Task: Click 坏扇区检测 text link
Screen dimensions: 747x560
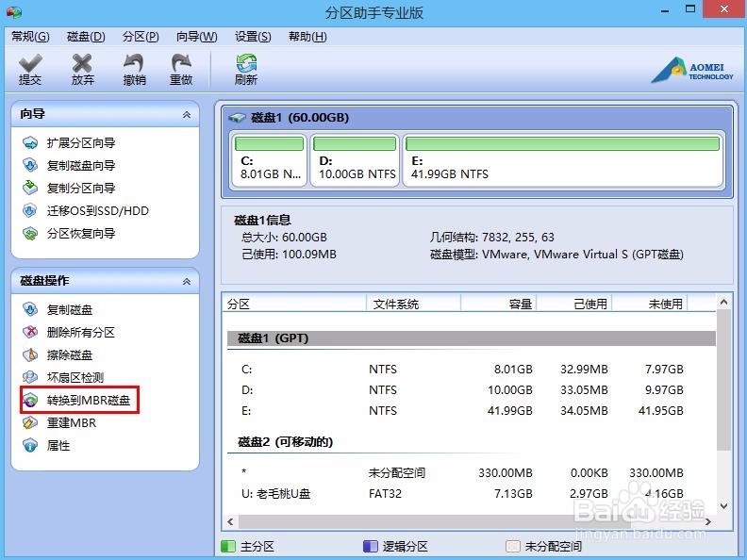Action: coord(75,377)
